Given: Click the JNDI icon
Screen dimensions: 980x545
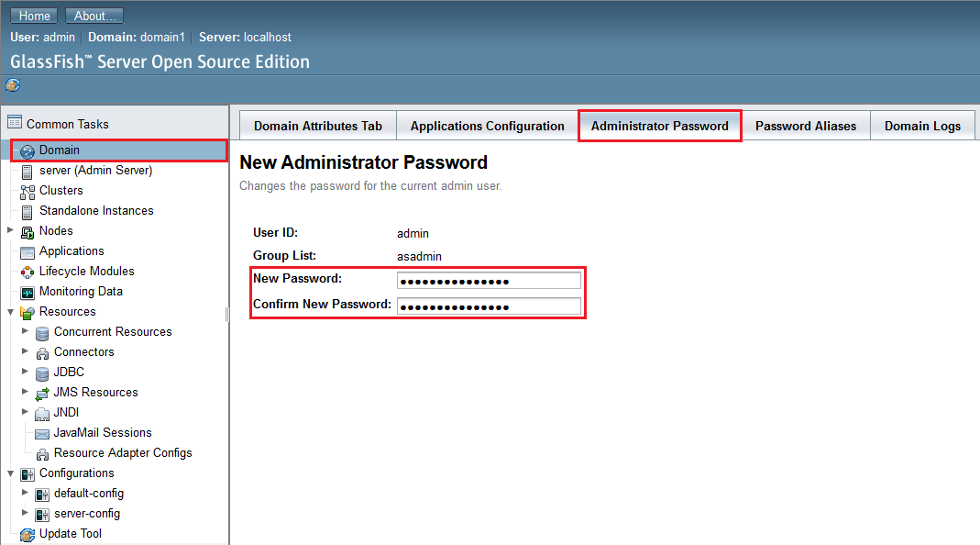Looking at the screenshot, I should click(42, 414).
